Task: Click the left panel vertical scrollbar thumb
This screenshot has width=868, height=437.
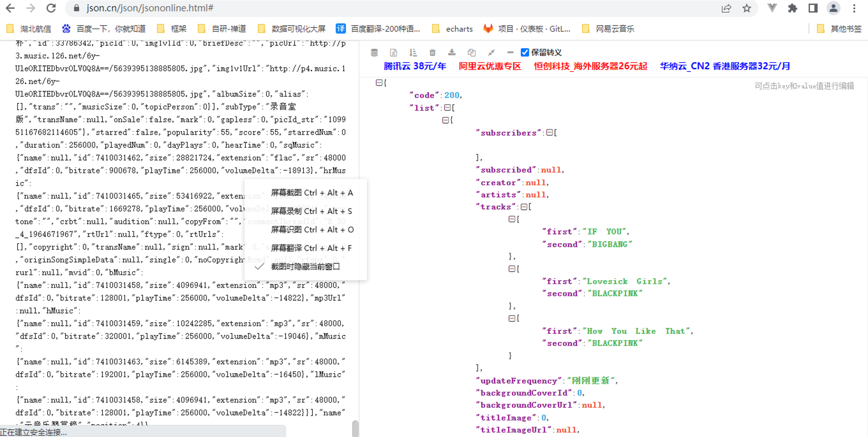Action: click(355, 428)
